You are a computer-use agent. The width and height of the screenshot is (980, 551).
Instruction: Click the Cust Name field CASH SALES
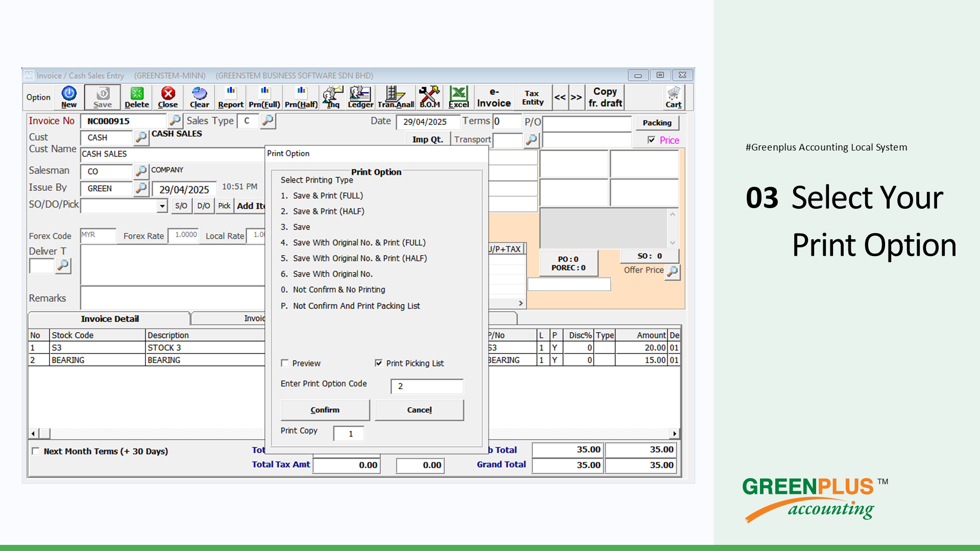[173, 154]
